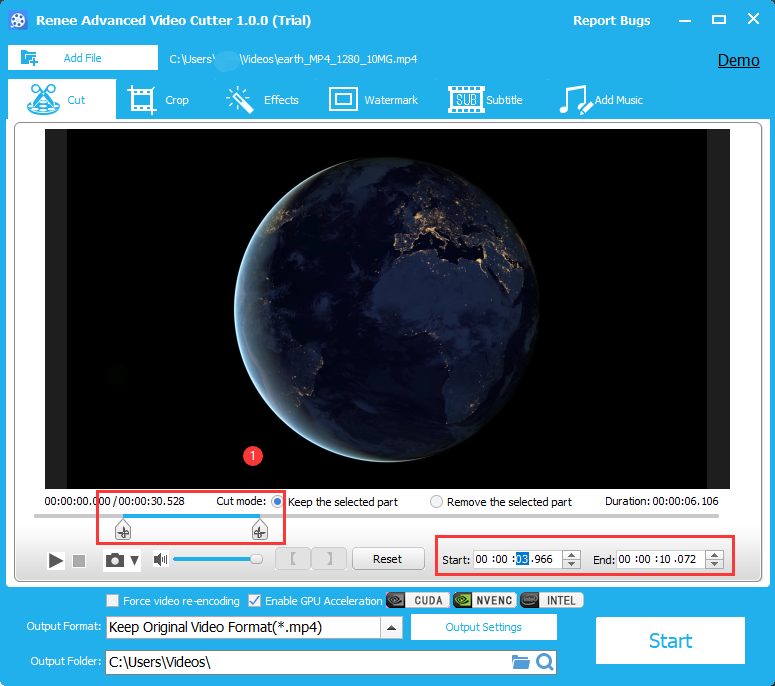
Task: Select Remove the selected part option
Action: pos(436,502)
